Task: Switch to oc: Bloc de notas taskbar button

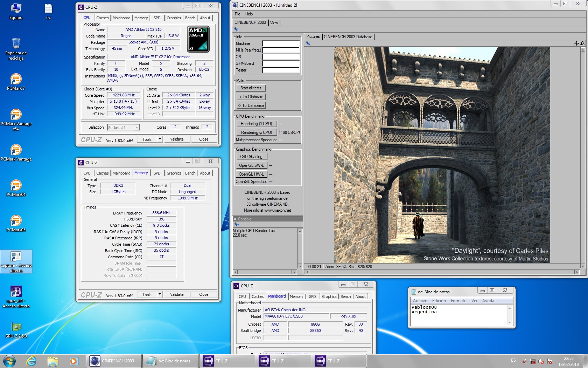Action: coord(170,361)
